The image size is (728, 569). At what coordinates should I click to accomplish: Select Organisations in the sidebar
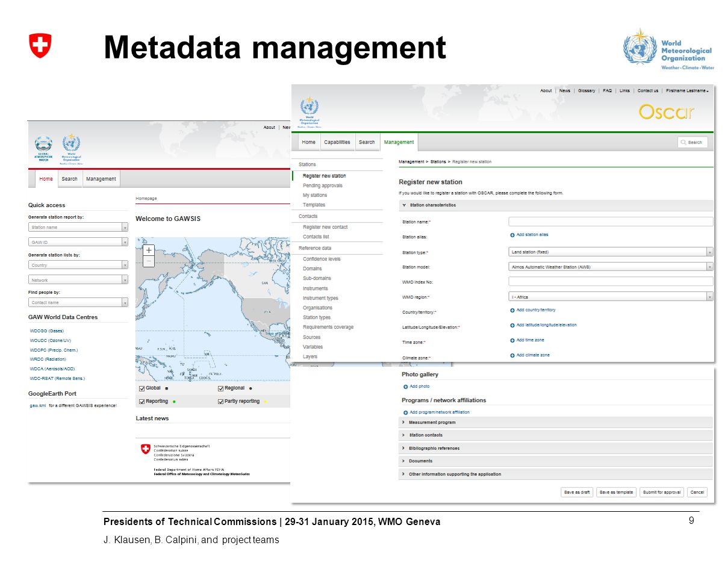point(317,308)
